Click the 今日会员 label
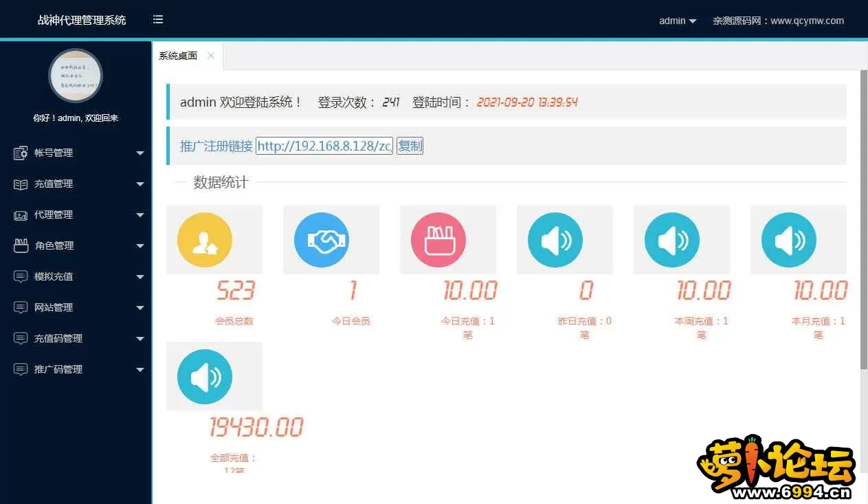 tap(351, 321)
